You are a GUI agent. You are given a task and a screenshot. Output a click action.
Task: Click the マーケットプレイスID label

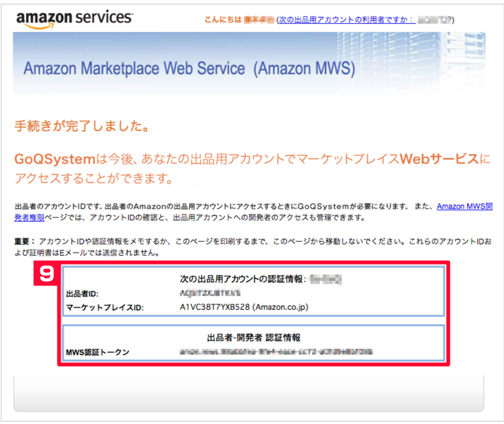pyautogui.click(x=105, y=307)
